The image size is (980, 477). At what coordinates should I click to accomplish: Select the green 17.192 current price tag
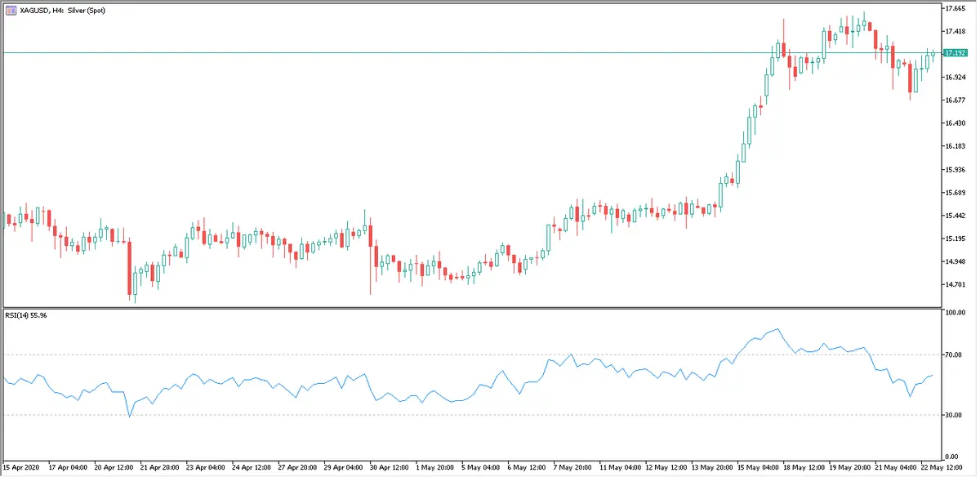(955, 53)
